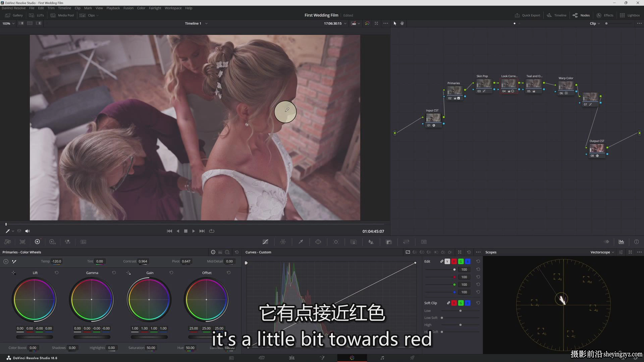
Task: Open the Magic Mask palette icon
Action: pyautogui.click(x=353, y=242)
